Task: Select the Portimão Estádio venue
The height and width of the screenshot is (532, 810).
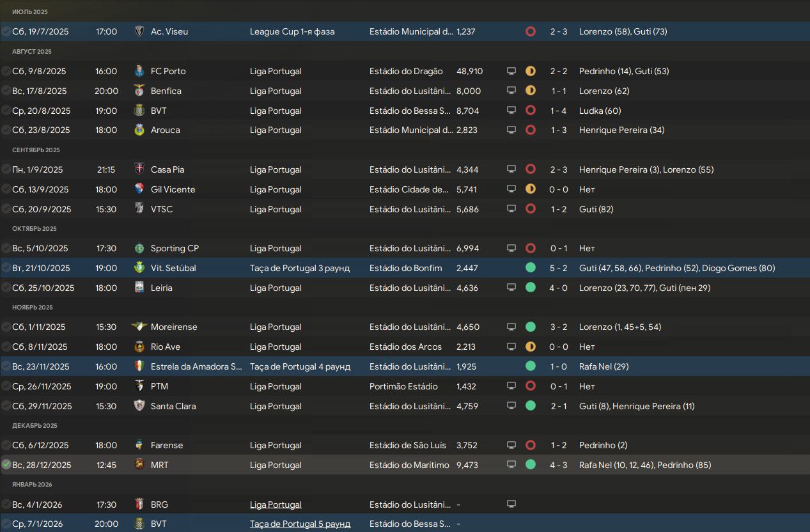Action: tap(403, 386)
